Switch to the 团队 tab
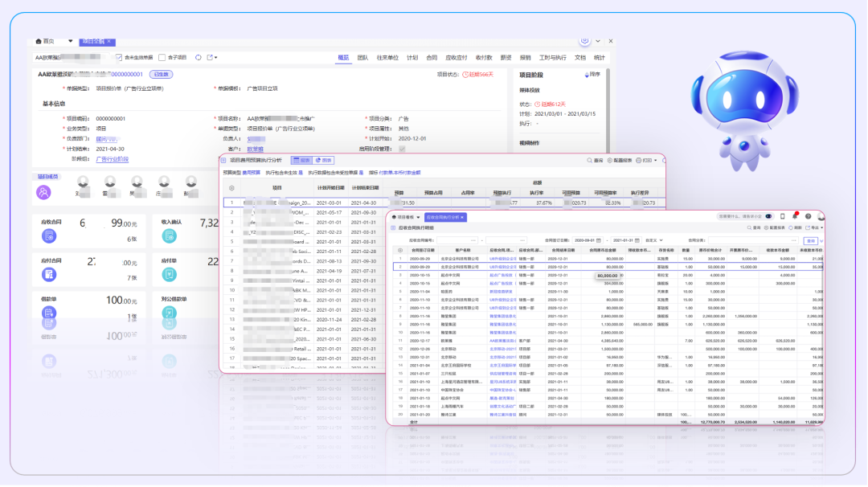The width and height of the screenshot is (868, 487). coord(362,58)
